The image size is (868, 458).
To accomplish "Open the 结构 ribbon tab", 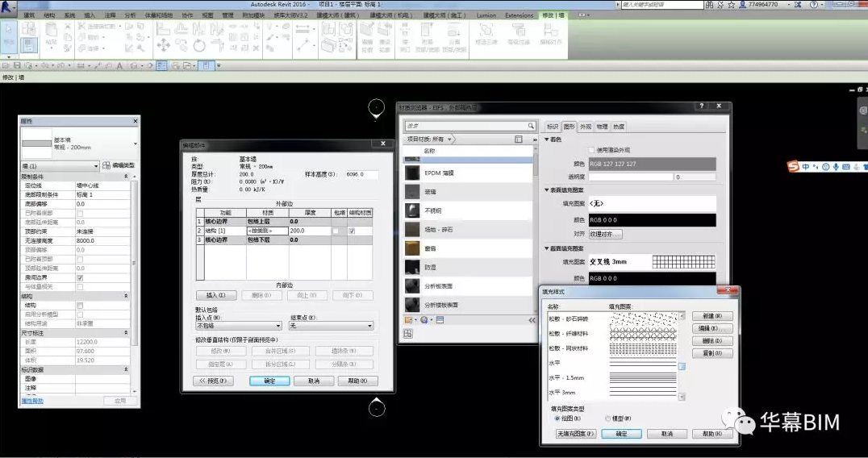I will point(49,15).
